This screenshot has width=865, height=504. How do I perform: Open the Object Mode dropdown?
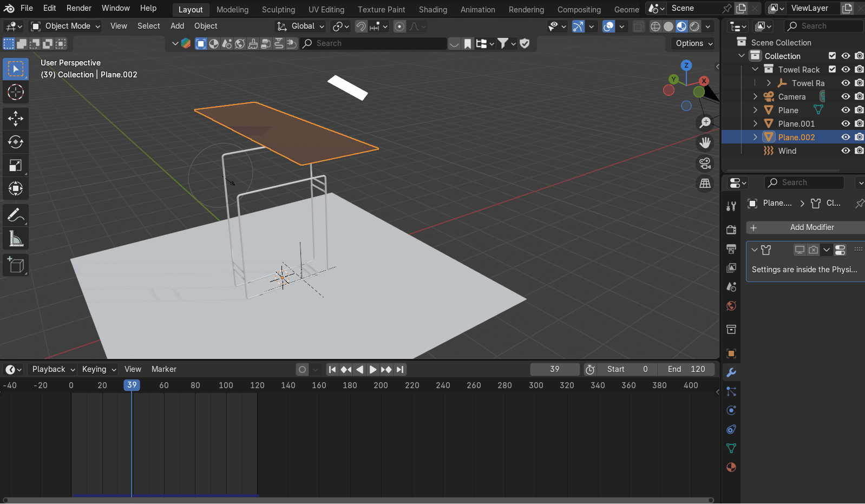(65, 26)
